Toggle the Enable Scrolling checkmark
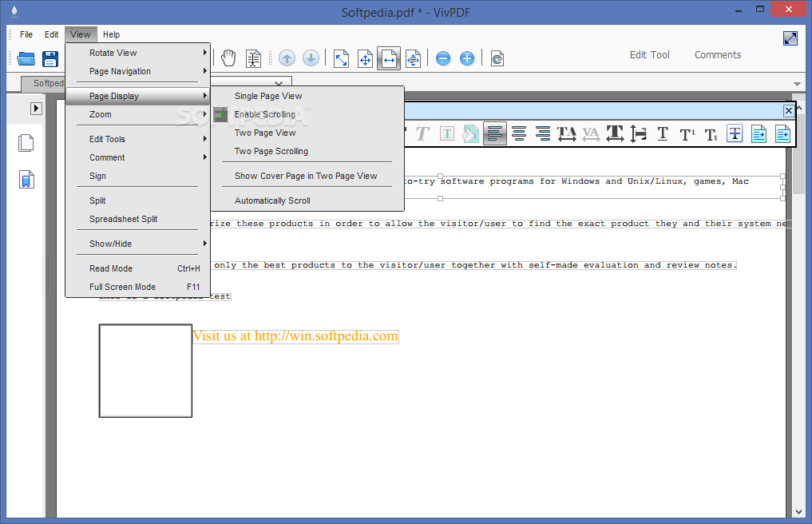812x524 pixels. (221, 114)
